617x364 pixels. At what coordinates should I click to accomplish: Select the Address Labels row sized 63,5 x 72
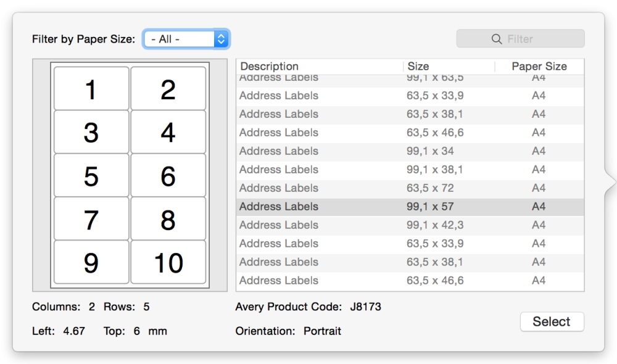[x=370, y=188]
